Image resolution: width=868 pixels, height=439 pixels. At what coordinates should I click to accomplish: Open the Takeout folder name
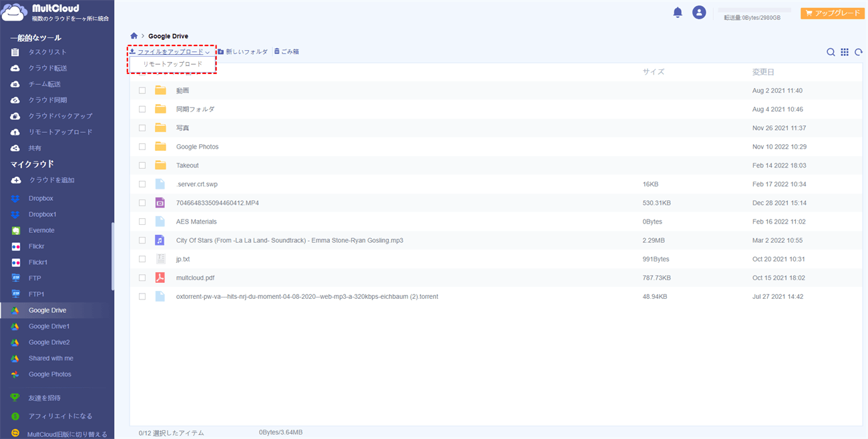pos(188,165)
